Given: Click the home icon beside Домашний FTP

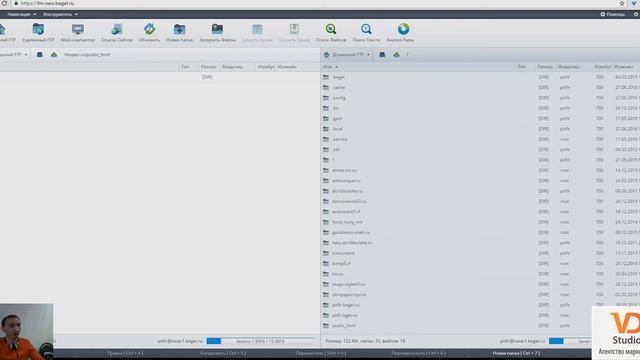Looking at the screenshot, I should 326,54.
